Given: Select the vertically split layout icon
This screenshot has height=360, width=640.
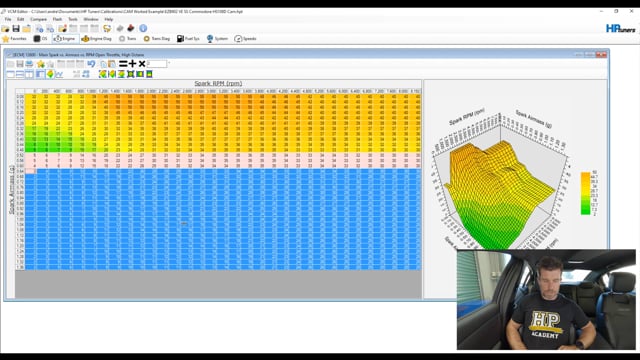Looking at the screenshot, I should [x=29, y=74].
